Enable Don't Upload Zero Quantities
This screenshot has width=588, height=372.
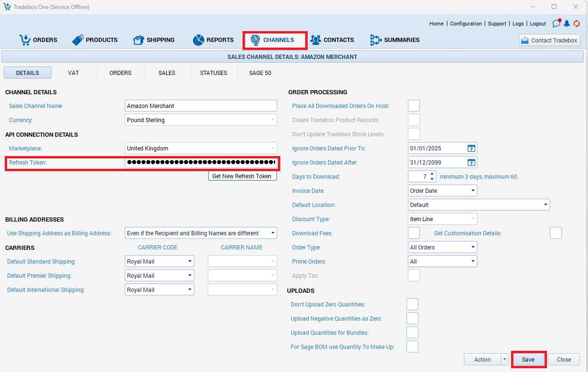(412, 305)
